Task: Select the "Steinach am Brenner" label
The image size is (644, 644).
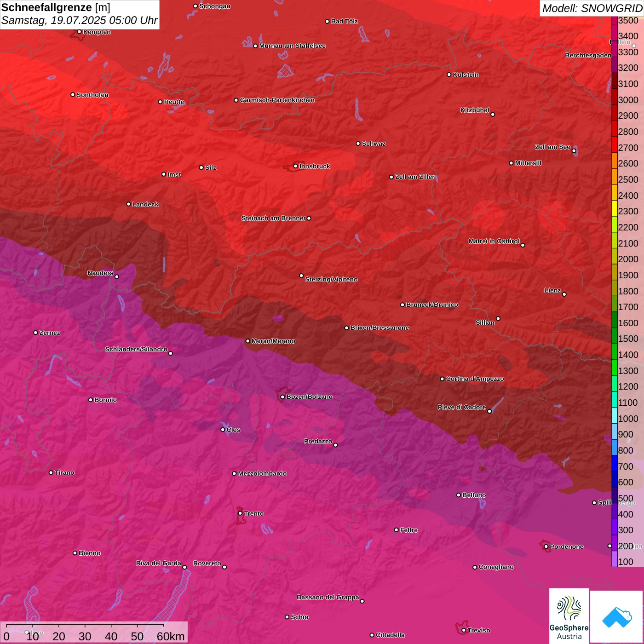Action: (274, 218)
